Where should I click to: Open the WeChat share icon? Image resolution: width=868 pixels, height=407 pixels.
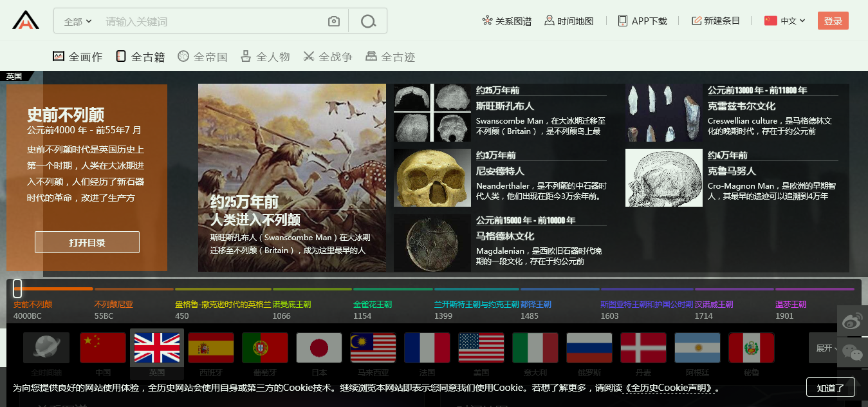click(853, 352)
